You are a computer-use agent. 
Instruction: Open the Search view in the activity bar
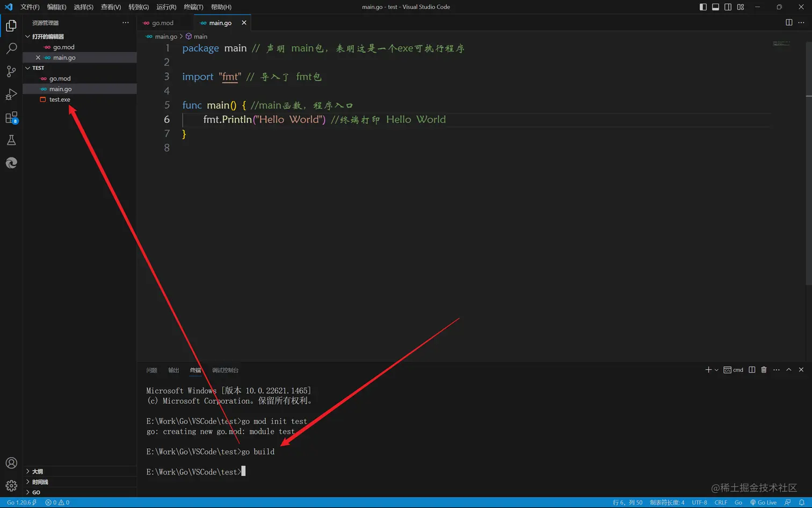point(11,48)
